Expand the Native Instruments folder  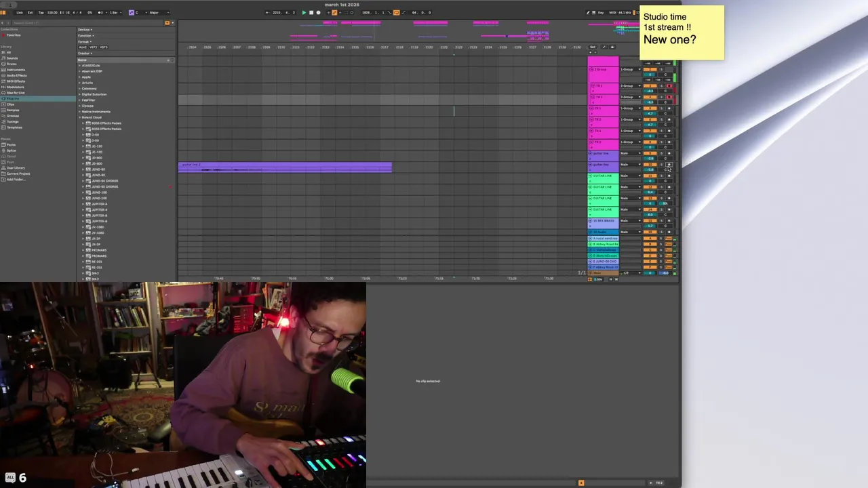(x=80, y=111)
